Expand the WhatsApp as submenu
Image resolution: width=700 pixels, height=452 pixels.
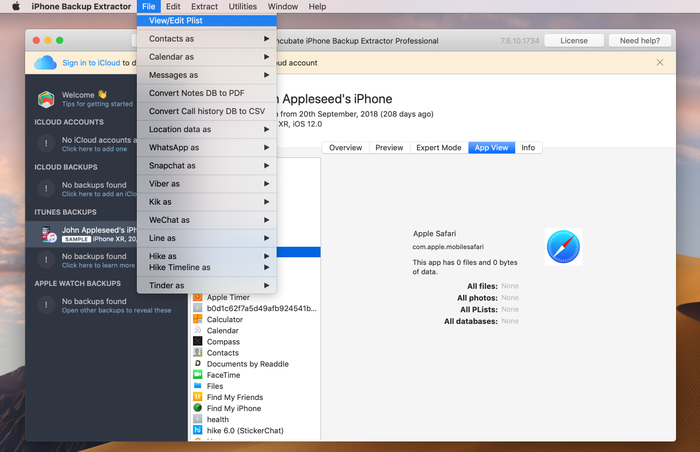click(207, 147)
